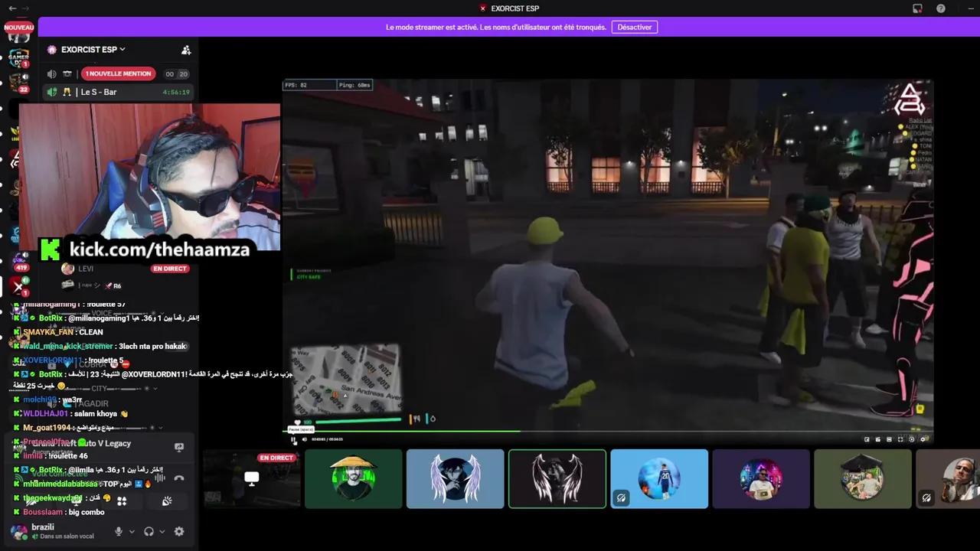Click the 1 NOUVELLE MENTION button
Screen dimensions: 980x551
pyautogui.click(x=118, y=73)
